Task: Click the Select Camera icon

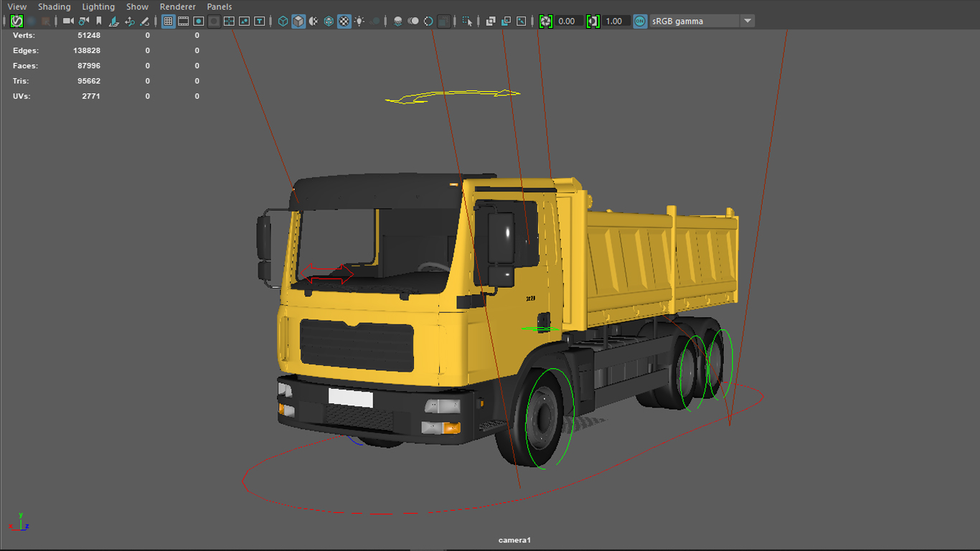Action: click(68, 21)
